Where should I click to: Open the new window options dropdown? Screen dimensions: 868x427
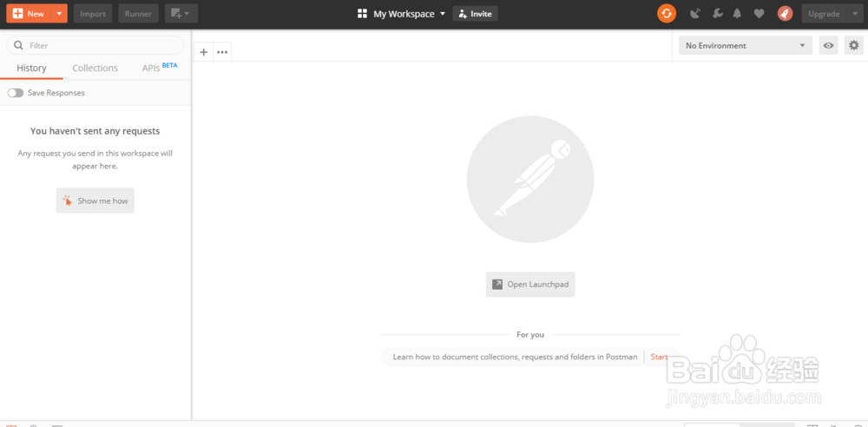(x=181, y=13)
